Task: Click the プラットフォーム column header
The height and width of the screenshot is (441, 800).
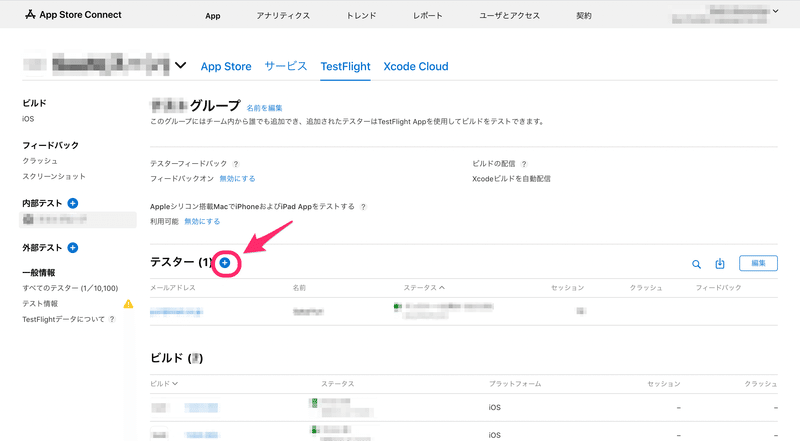Action: coord(515,383)
